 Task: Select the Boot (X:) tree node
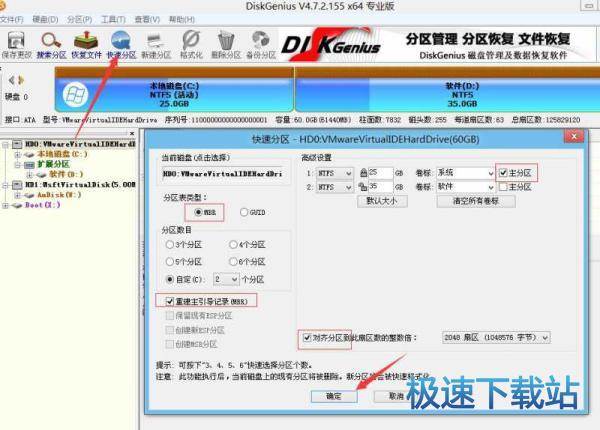click(x=42, y=205)
